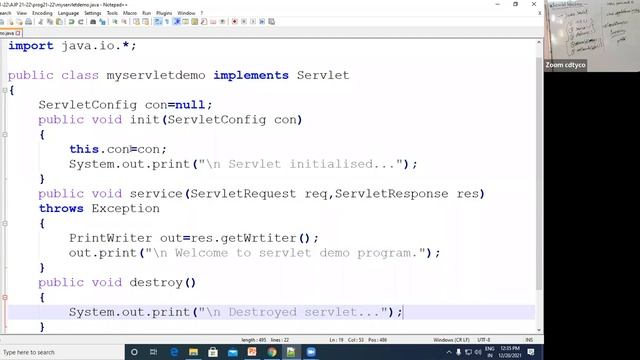Click the Zoom Out toolbar icon

[x=124, y=22]
